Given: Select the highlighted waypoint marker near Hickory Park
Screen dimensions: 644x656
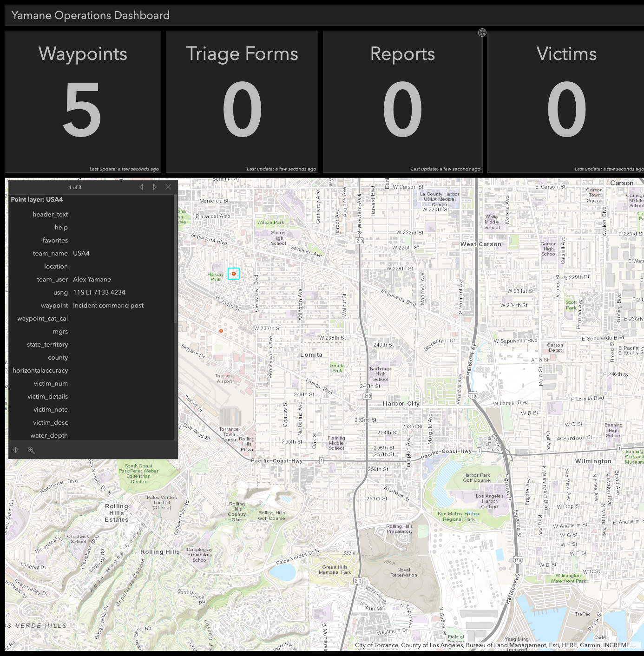Looking at the screenshot, I should pyautogui.click(x=234, y=274).
